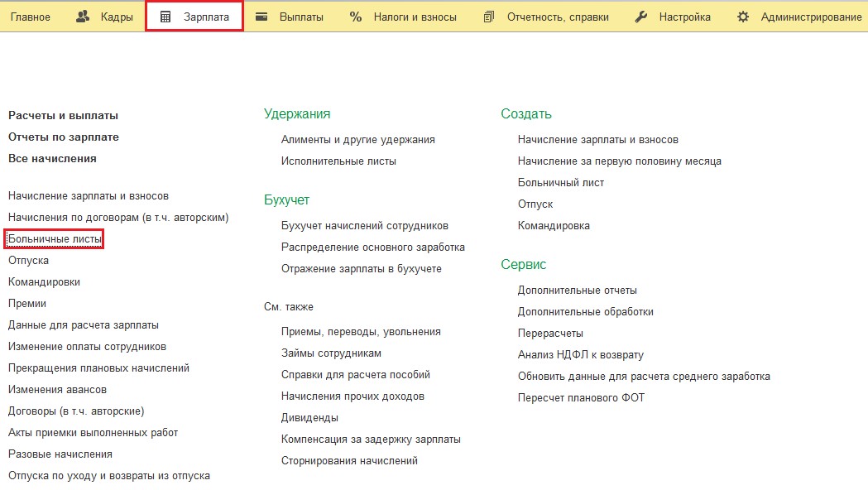Click the percent icon for Налоги и взносы

pyautogui.click(x=356, y=17)
